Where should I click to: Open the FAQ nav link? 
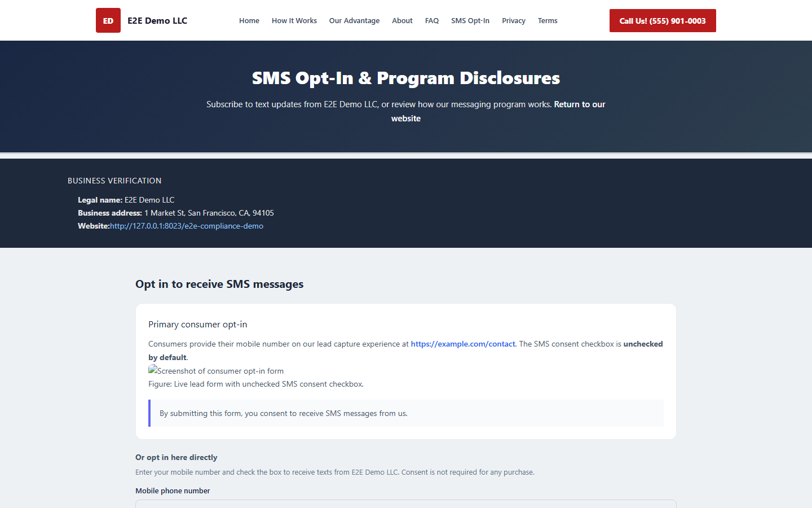coord(432,20)
